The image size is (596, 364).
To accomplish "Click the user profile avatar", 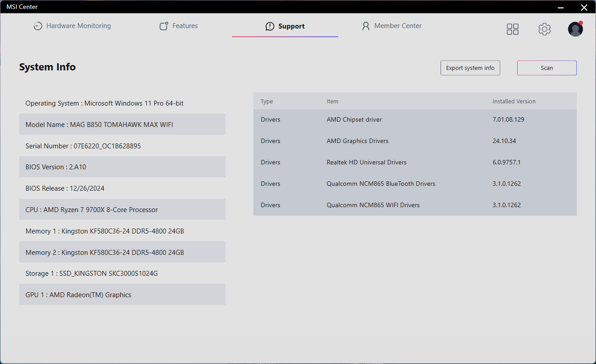I will (575, 29).
